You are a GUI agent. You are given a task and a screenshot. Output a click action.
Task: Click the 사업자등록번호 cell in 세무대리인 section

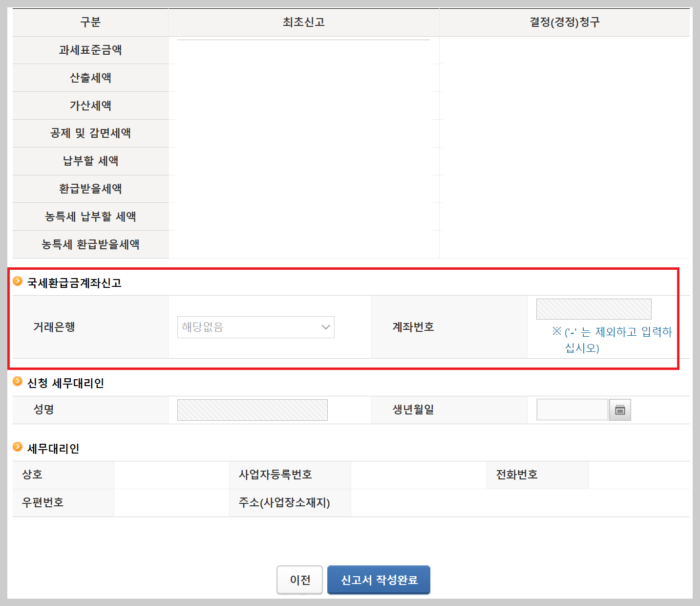276,475
